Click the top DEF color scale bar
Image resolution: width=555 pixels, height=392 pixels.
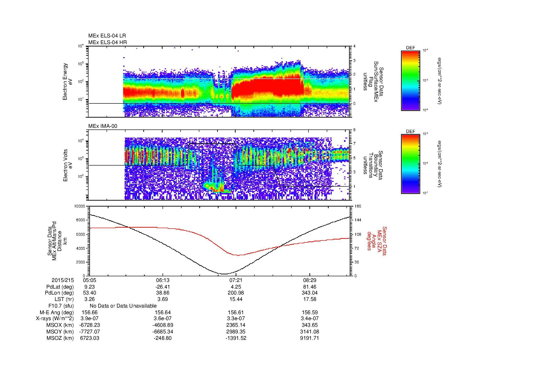[410, 80]
